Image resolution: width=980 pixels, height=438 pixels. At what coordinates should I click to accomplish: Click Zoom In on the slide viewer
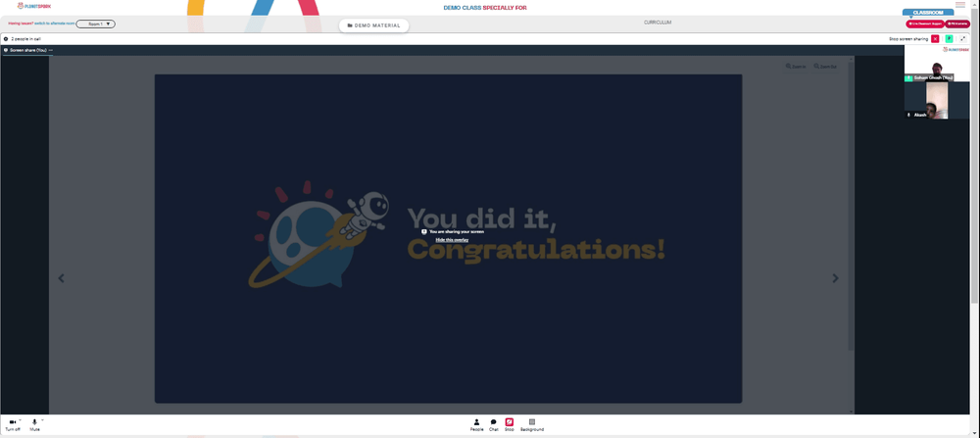(796, 67)
